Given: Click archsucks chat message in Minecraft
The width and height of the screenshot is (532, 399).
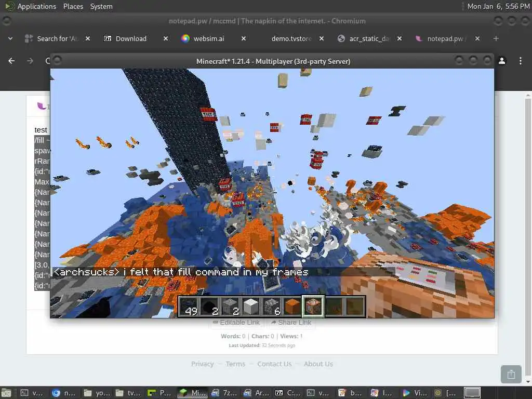Looking at the screenshot, I should (181, 272).
